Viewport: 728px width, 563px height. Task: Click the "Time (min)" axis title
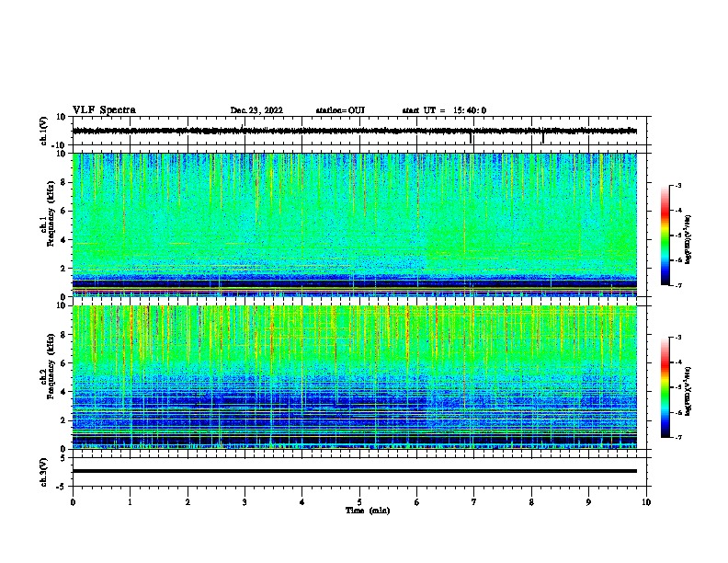pos(368,511)
